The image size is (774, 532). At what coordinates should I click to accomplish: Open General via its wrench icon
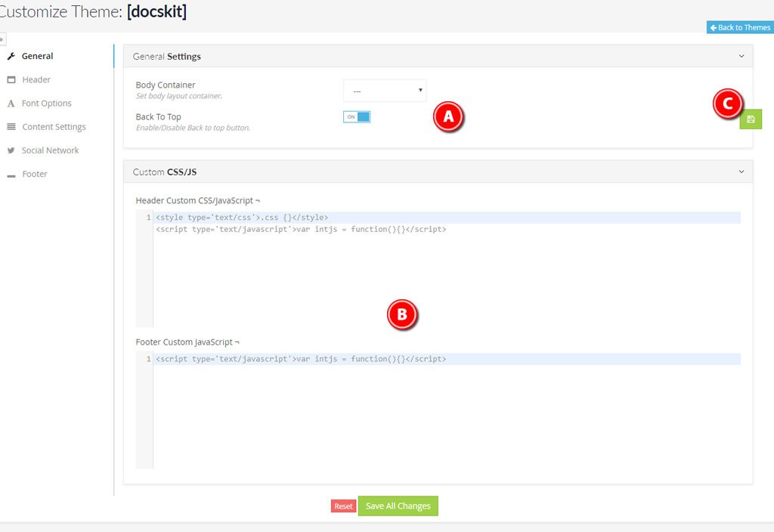[11, 56]
